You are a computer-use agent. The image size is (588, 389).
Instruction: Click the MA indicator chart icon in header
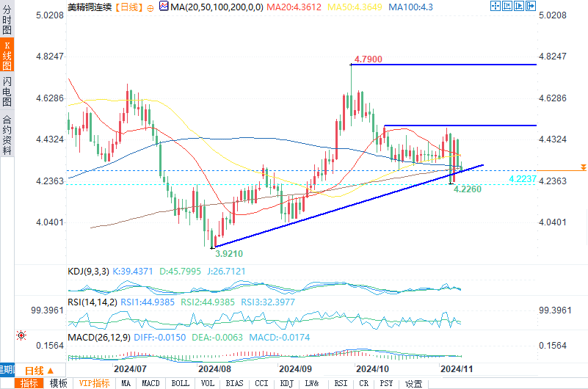point(164,7)
